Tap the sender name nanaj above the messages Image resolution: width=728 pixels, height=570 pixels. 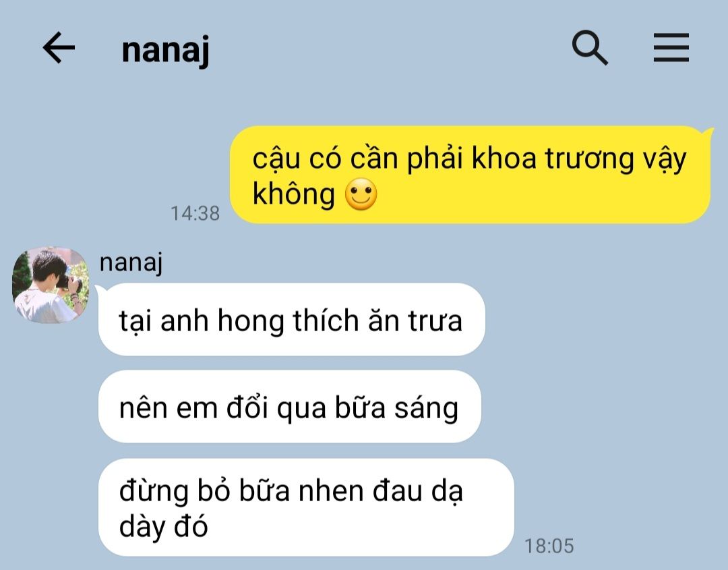click(131, 262)
